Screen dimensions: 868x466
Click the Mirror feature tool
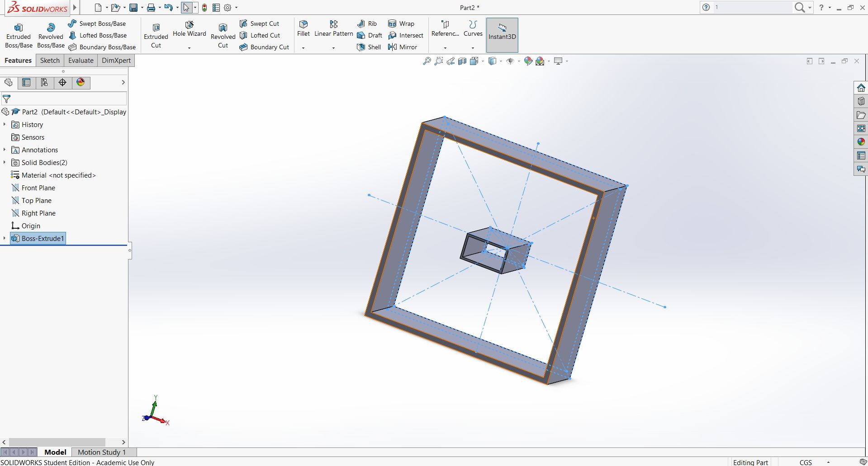pyautogui.click(x=403, y=47)
